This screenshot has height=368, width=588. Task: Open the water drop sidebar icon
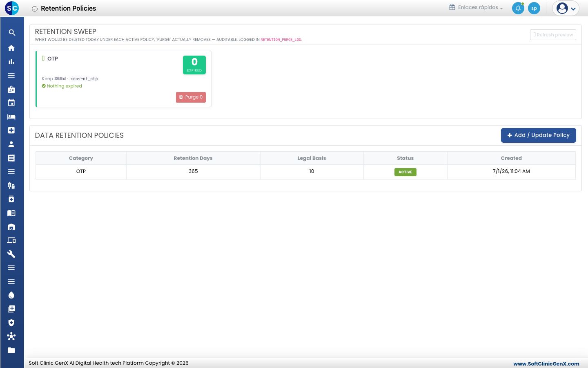point(11,295)
